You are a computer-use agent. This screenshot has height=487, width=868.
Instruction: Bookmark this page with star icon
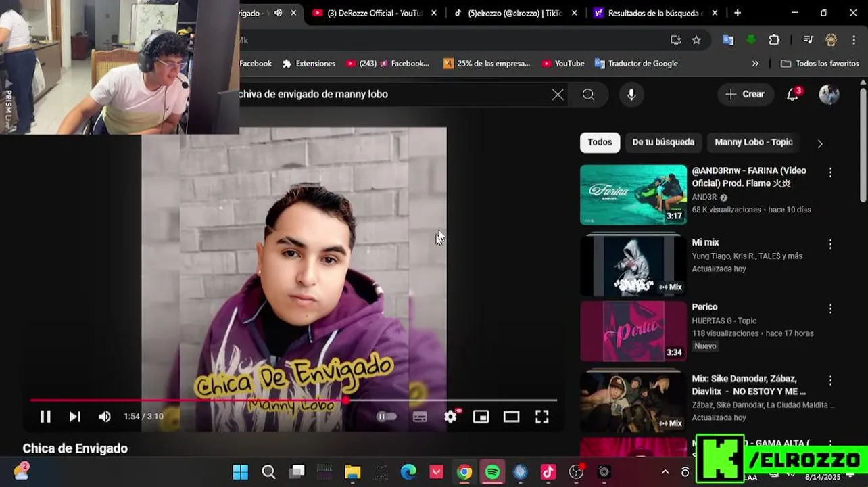[x=696, y=40]
